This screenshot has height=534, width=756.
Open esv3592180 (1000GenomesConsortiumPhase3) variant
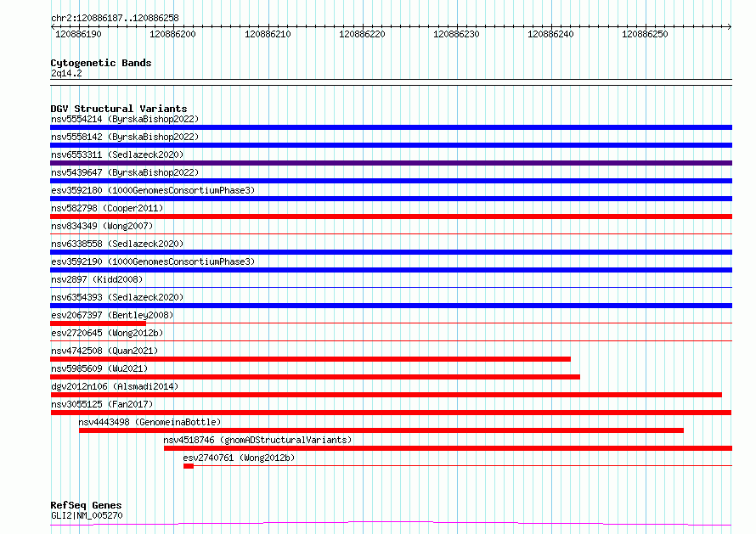(153, 190)
